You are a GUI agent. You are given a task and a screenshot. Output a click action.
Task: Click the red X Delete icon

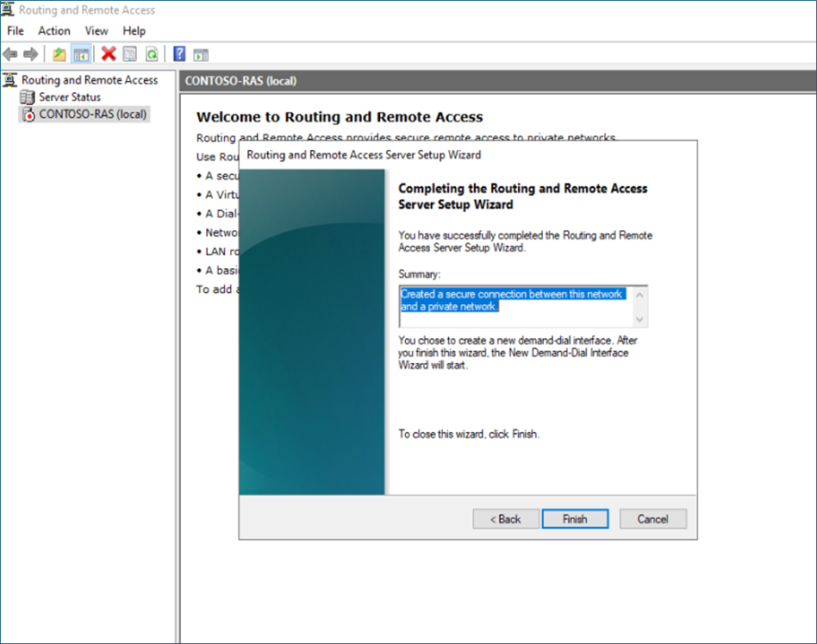tap(109, 54)
